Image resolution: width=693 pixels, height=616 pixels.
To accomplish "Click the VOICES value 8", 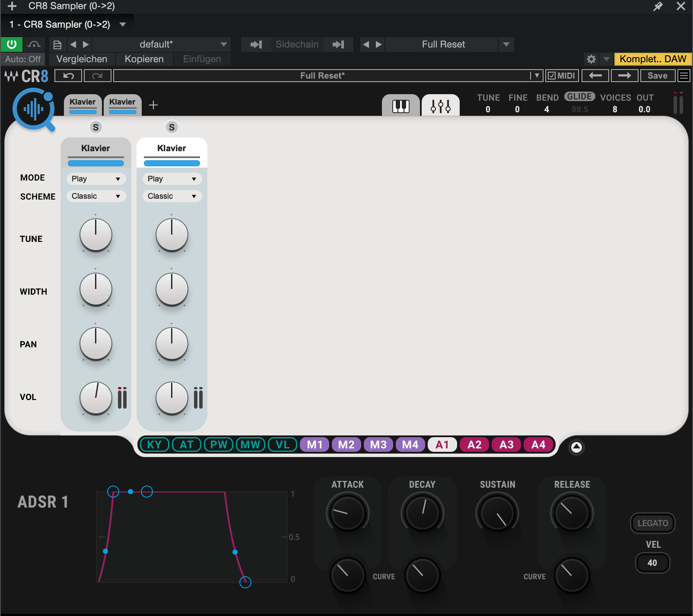I will [615, 109].
